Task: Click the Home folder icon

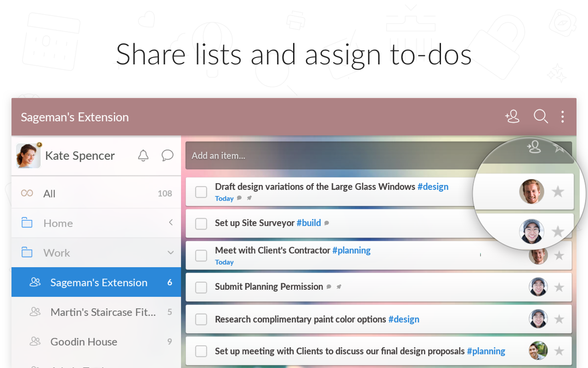Action: [27, 223]
